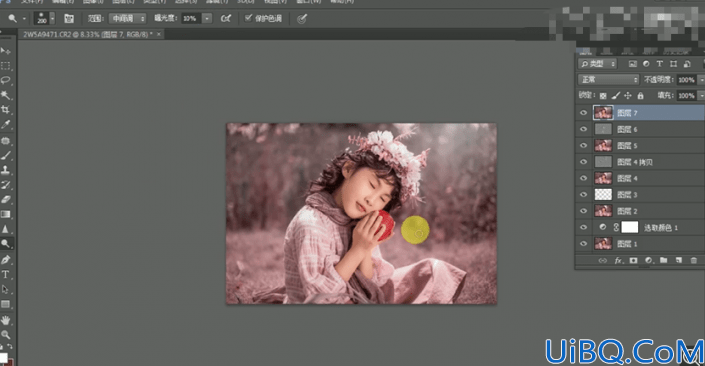Select the Lasso tool
This screenshot has height=366, width=705.
(x=5, y=80)
